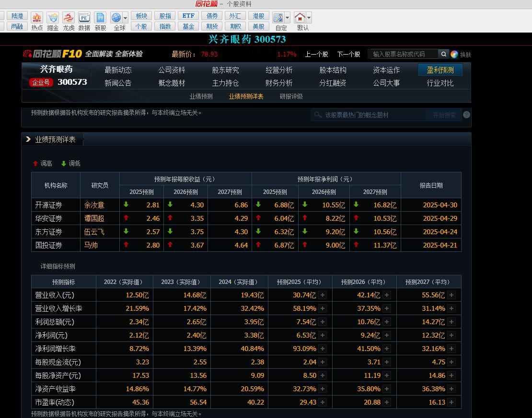Go to 下一个股 next stock
The image size is (532, 418).
[348, 54]
